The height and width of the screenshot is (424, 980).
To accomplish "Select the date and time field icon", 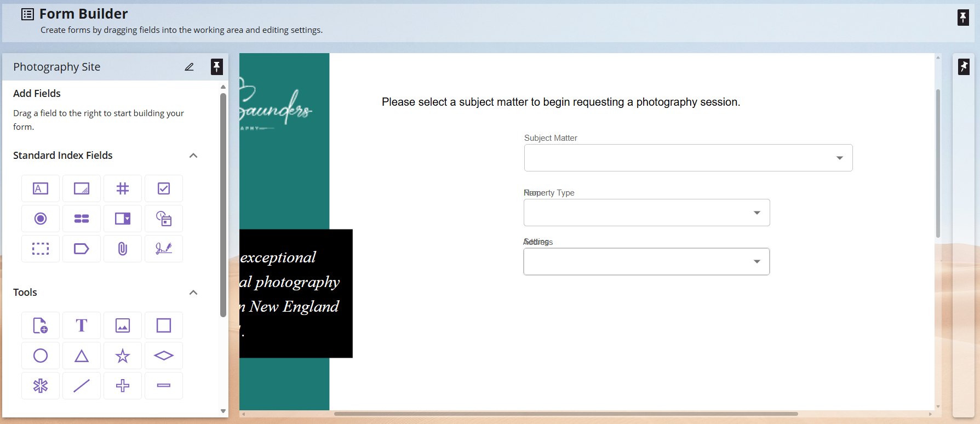I will click(164, 219).
